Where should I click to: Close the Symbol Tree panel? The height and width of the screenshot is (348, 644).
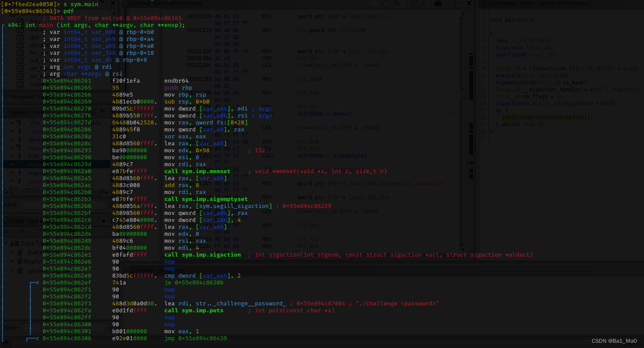[113, 112]
